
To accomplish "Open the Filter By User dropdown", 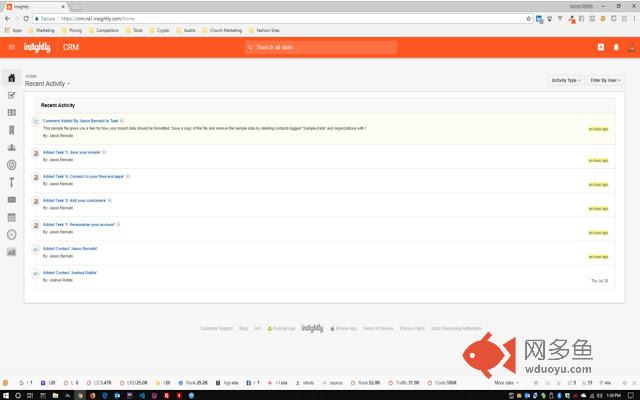I will [x=605, y=80].
